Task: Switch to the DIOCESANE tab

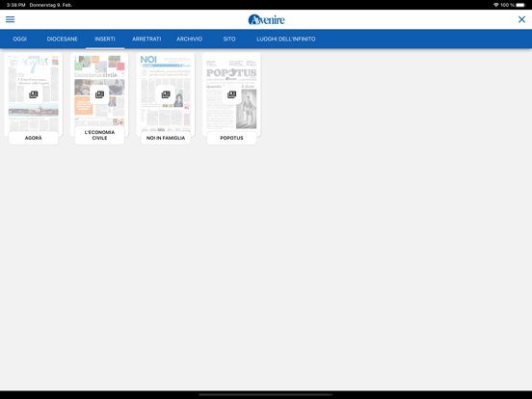Action: [62, 39]
